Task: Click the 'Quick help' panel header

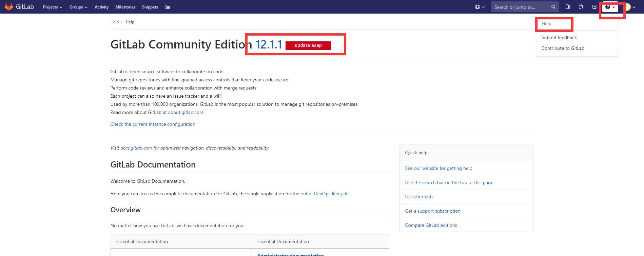Action: 466,153
